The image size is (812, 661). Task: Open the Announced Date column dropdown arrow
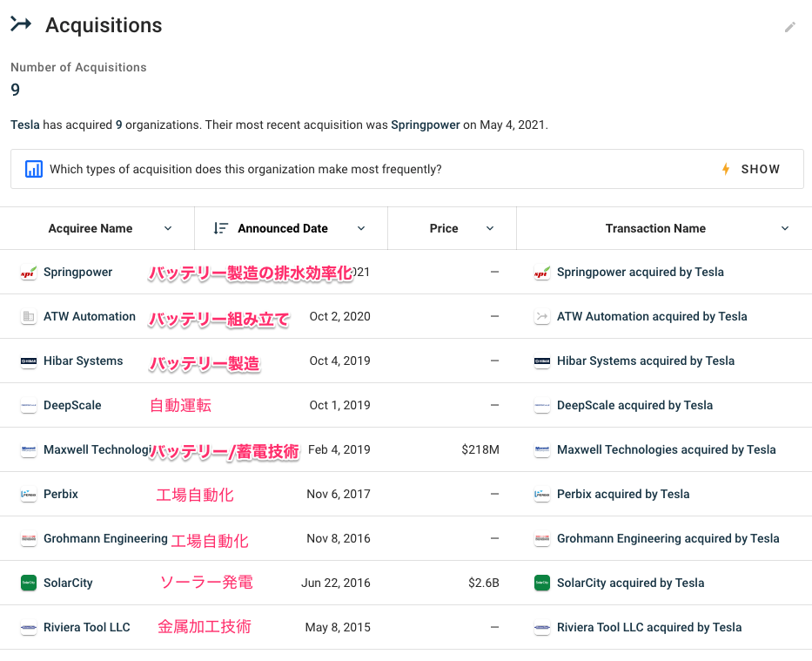click(x=361, y=228)
